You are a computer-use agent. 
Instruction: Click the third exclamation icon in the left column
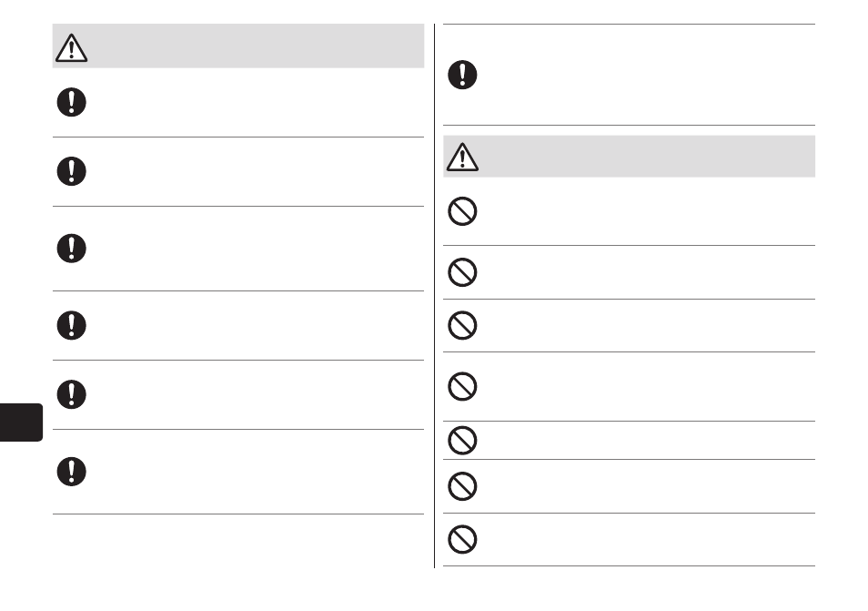(x=71, y=249)
